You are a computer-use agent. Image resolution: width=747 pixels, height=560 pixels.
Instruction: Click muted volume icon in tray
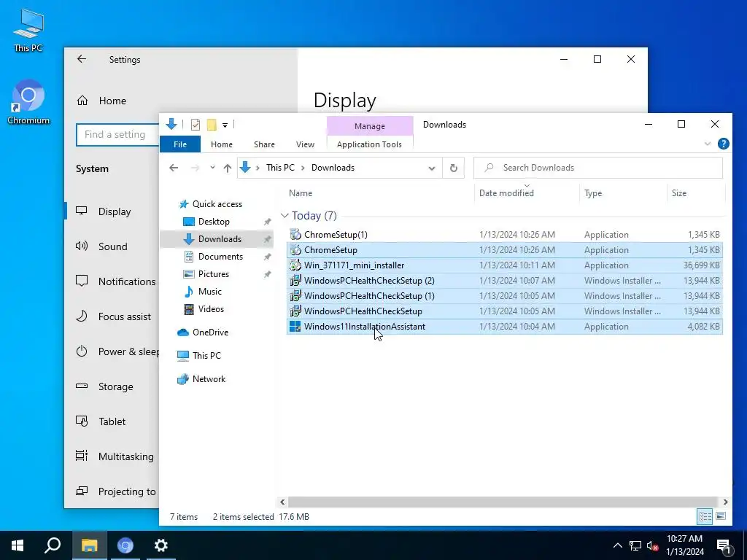pos(652,545)
